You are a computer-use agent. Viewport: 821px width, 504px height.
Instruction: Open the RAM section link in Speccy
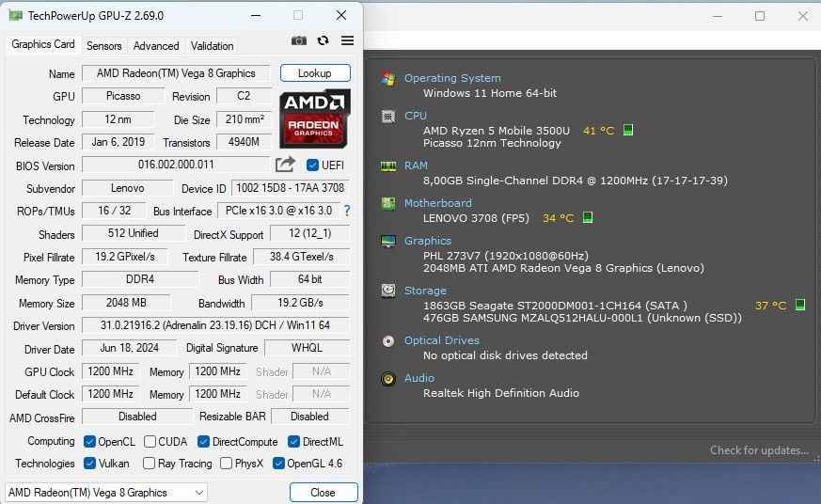(416, 165)
